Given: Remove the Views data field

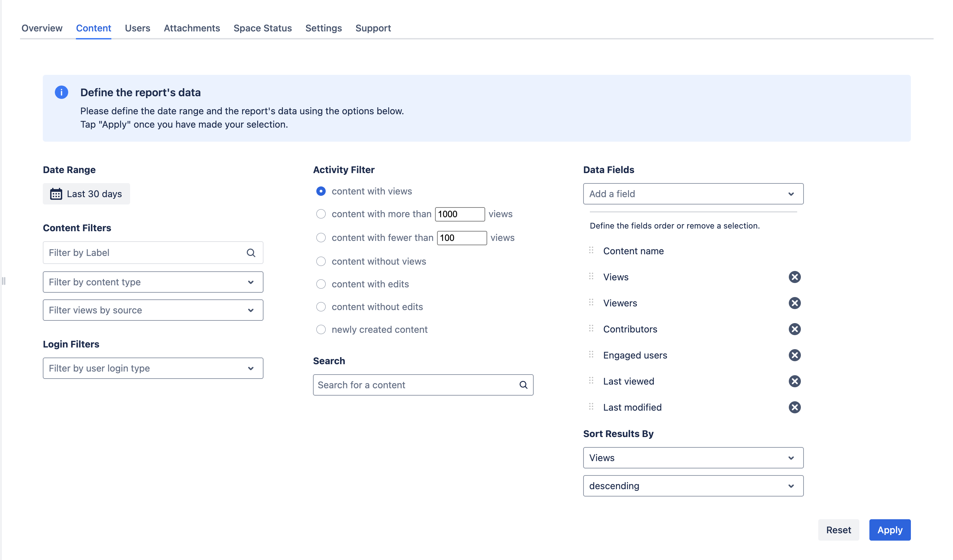Looking at the screenshot, I should [x=794, y=277].
